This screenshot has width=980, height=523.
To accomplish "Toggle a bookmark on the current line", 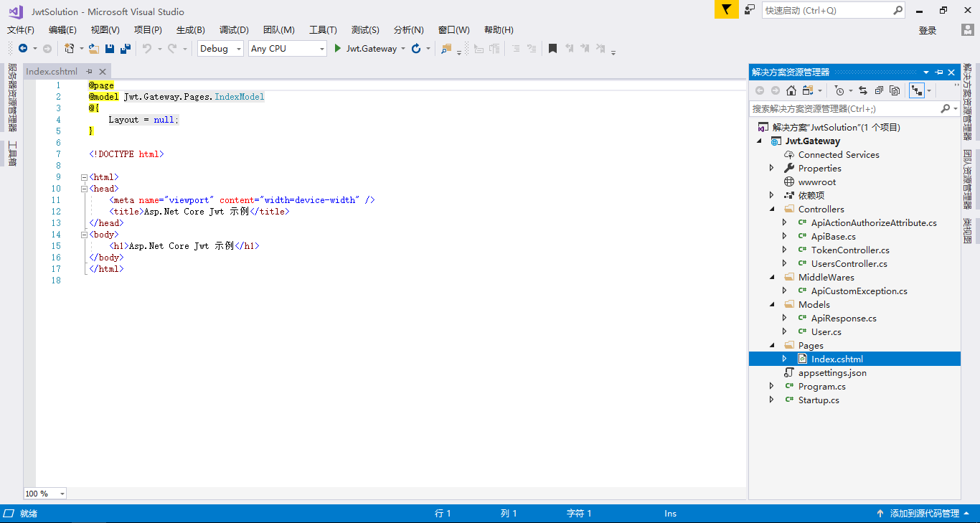I will click(552, 48).
